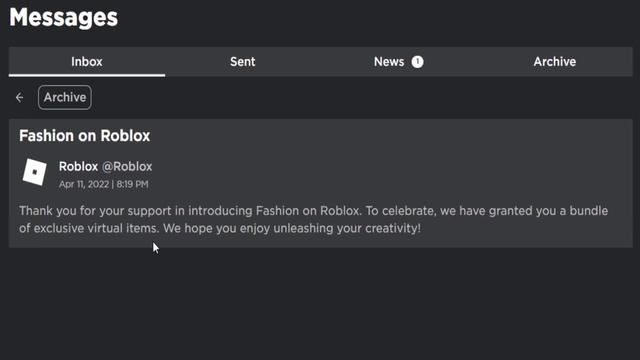Select the Fashion on Roblox subject title
The width and height of the screenshot is (640, 360).
[x=84, y=136]
